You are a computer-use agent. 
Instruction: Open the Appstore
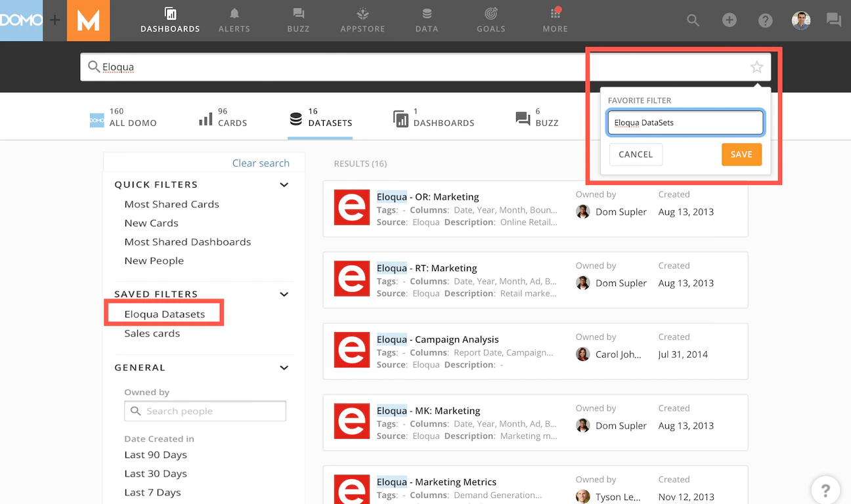click(362, 20)
